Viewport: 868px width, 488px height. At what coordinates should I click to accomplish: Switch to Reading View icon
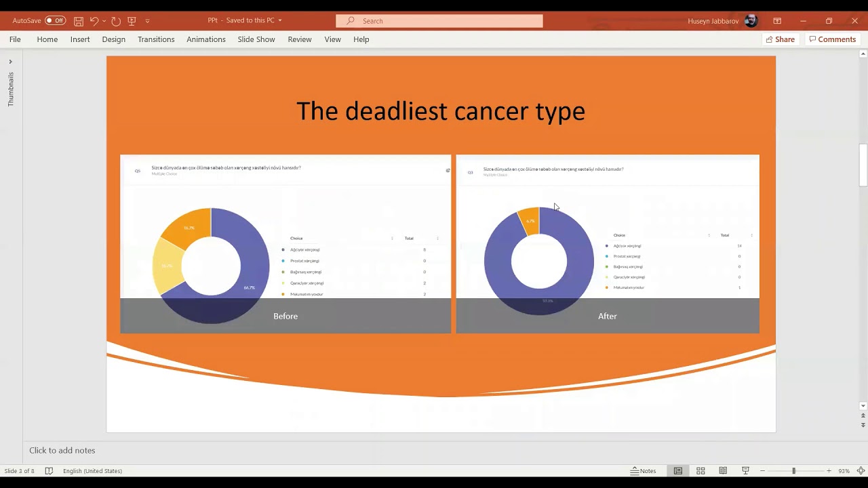tap(723, 471)
